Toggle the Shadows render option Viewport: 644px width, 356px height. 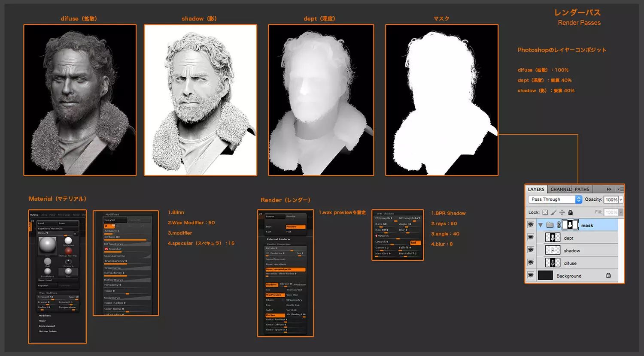[x=272, y=284]
